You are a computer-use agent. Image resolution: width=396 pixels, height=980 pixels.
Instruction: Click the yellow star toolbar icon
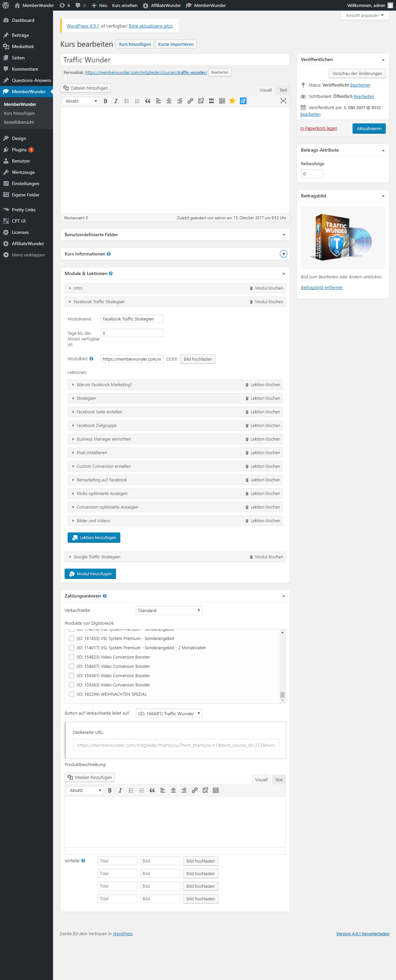coord(233,101)
